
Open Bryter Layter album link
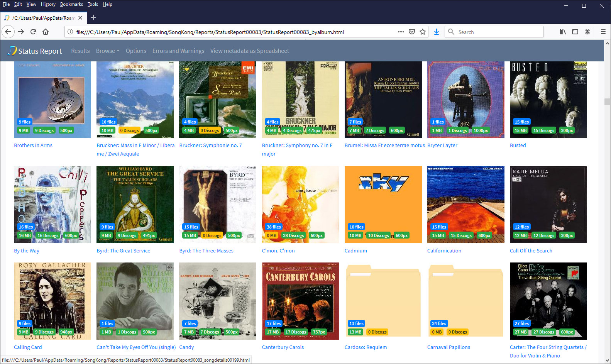pos(442,146)
